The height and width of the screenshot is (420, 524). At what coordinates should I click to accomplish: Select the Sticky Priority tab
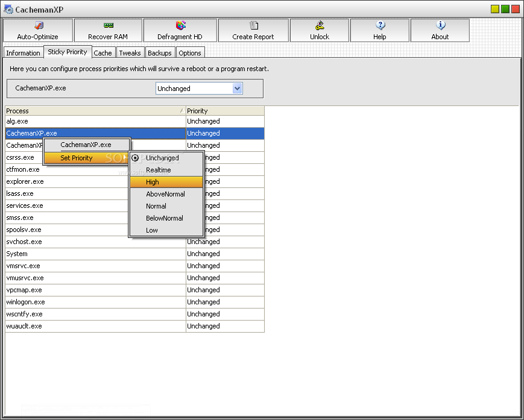(68, 52)
